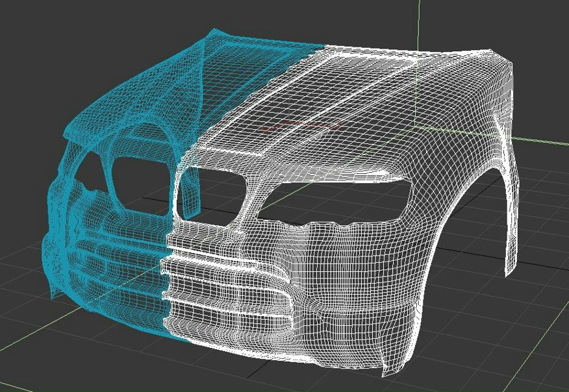Click the small white headlight opening near center
Viewport: 569px width, 392px height.
tap(209, 193)
